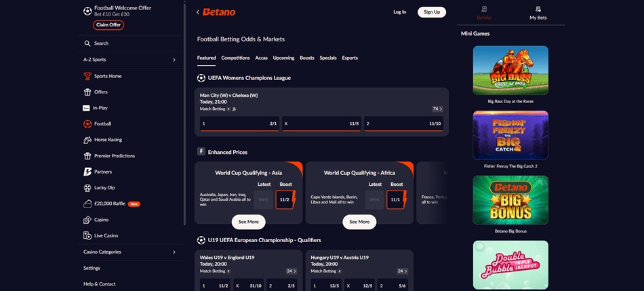
Task: Go back using the arrow beside Betano logo
Action: coord(198,12)
